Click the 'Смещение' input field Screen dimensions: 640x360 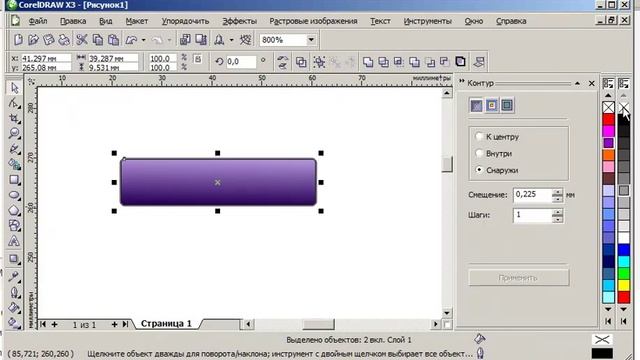(x=532, y=195)
